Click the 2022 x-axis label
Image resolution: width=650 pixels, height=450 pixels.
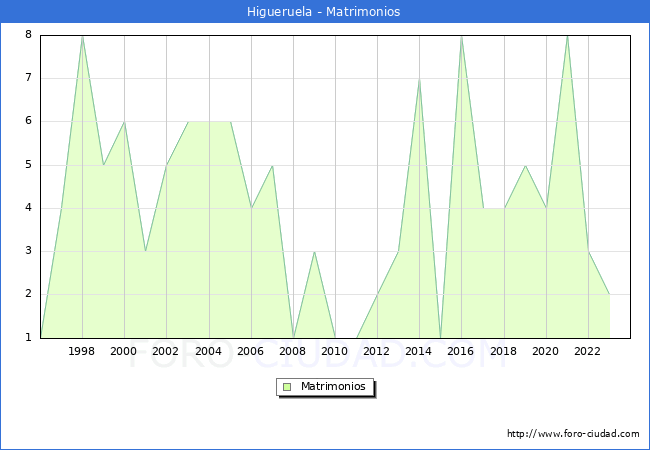click(588, 351)
